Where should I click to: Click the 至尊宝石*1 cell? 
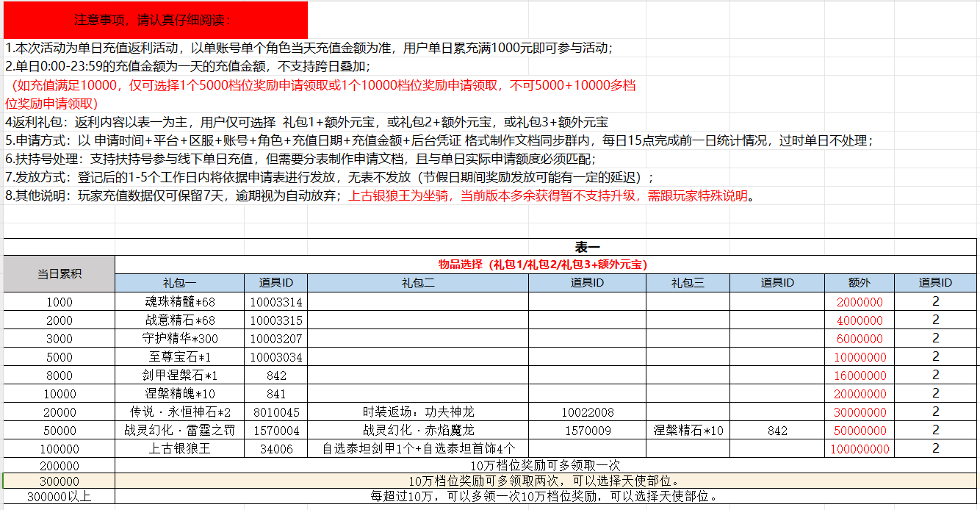(180, 356)
